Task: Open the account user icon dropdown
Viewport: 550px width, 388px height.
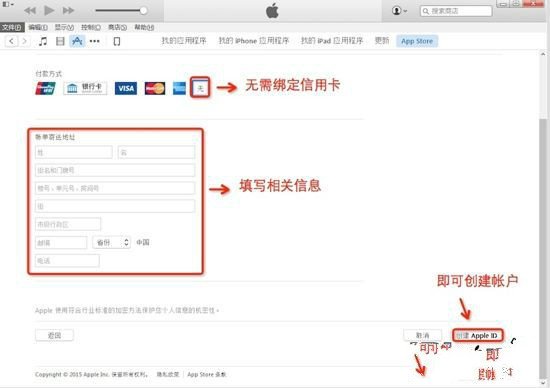Action: point(399,11)
